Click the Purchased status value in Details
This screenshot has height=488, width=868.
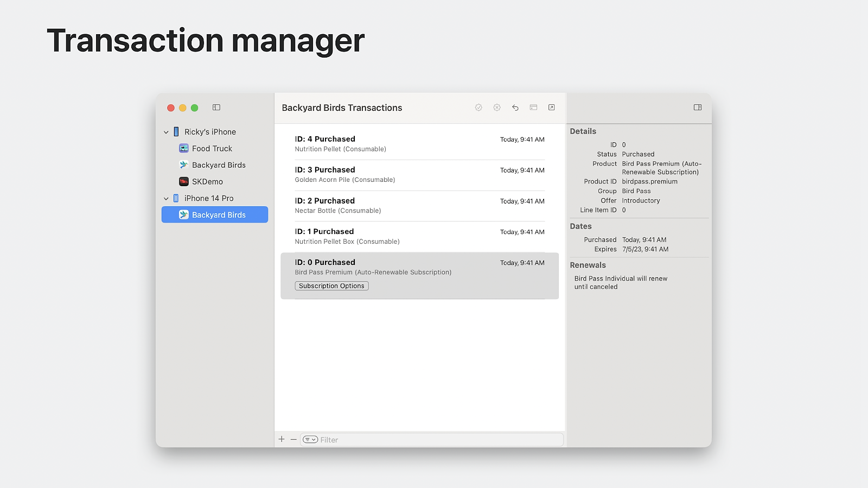pyautogui.click(x=638, y=154)
